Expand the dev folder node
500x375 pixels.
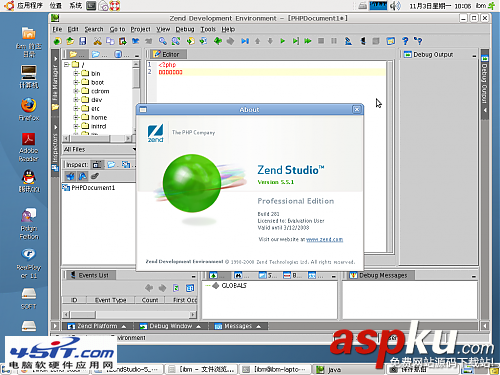[76, 100]
